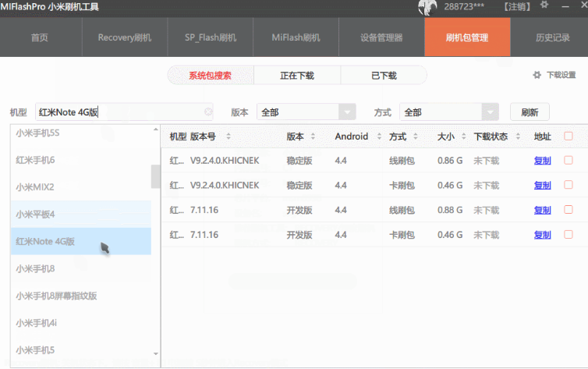Select 刷机包管理 tab
The image size is (588, 369).
point(467,37)
